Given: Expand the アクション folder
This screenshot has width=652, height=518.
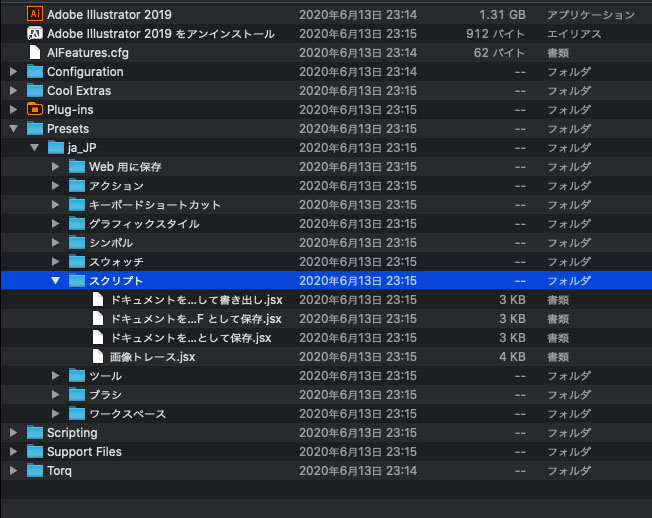Looking at the screenshot, I should [x=55, y=185].
